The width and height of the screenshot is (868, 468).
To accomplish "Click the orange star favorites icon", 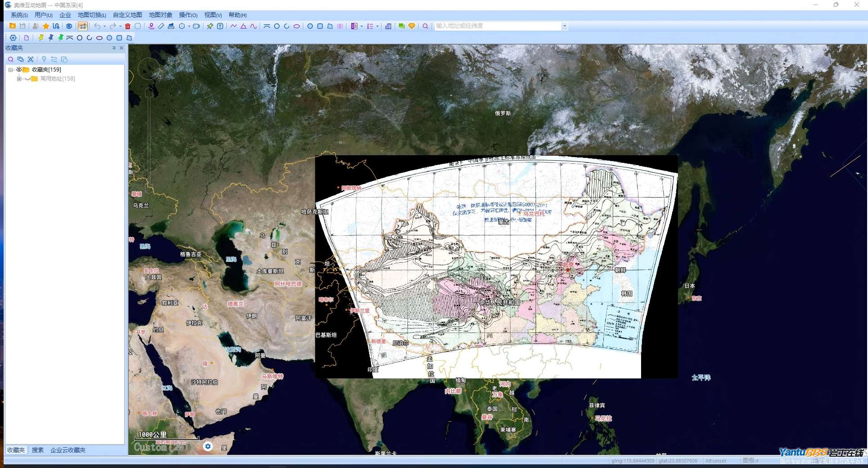I will point(46,26).
